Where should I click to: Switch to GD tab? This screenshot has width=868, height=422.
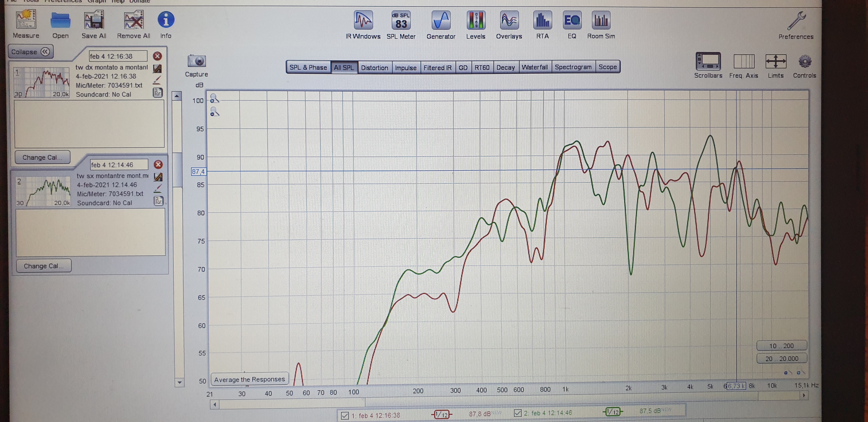tap(463, 68)
